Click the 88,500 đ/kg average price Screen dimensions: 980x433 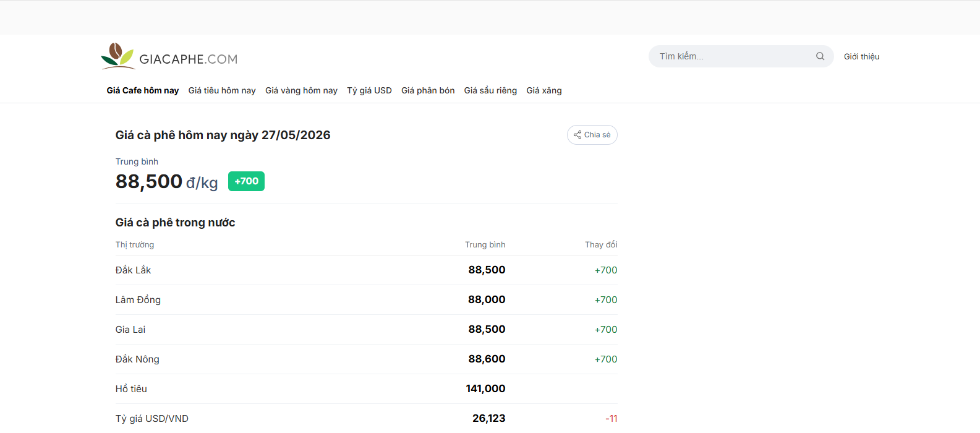pyautogui.click(x=166, y=182)
